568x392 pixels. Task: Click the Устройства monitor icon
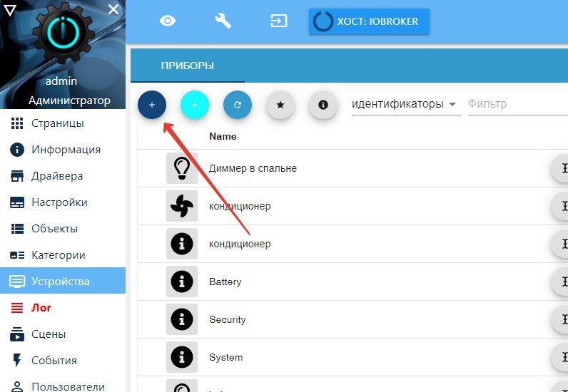tap(17, 282)
